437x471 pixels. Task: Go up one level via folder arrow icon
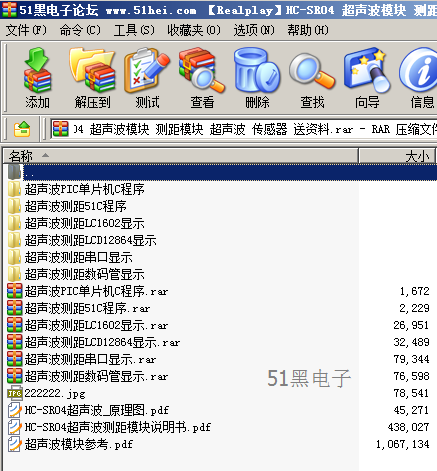[22, 129]
